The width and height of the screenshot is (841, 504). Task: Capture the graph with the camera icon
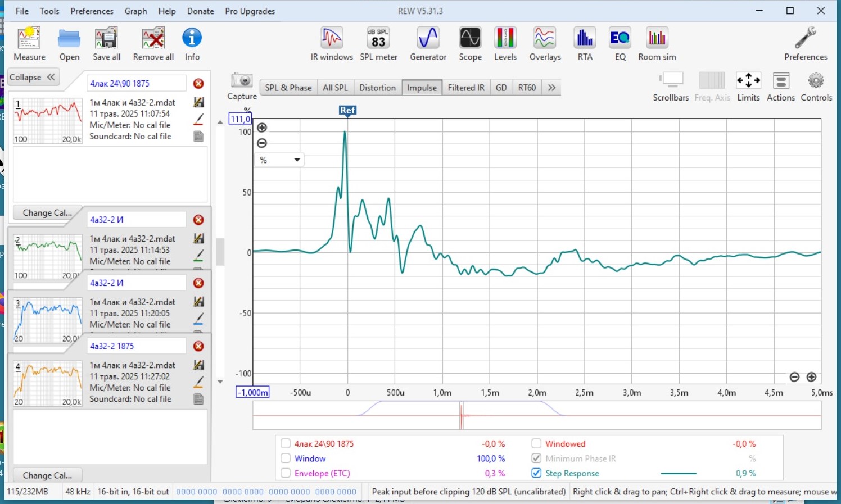pyautogui.click(x=242, y=87)
